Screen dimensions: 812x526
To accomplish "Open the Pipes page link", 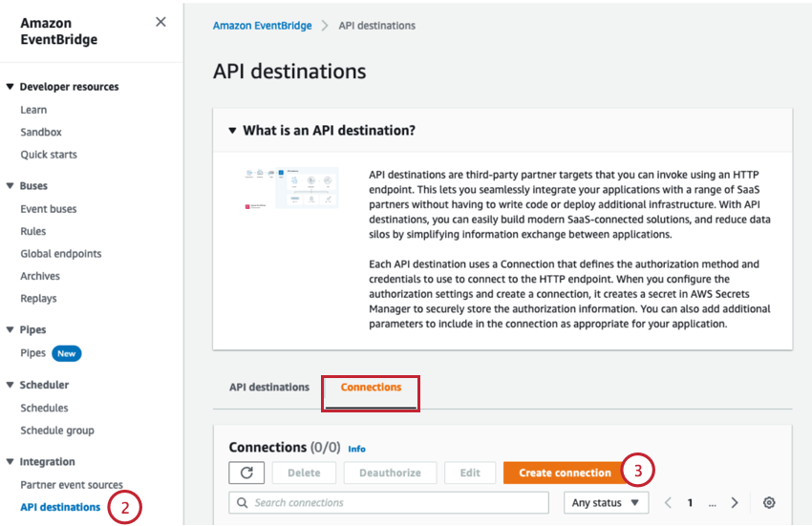I will tap(33, 353).
